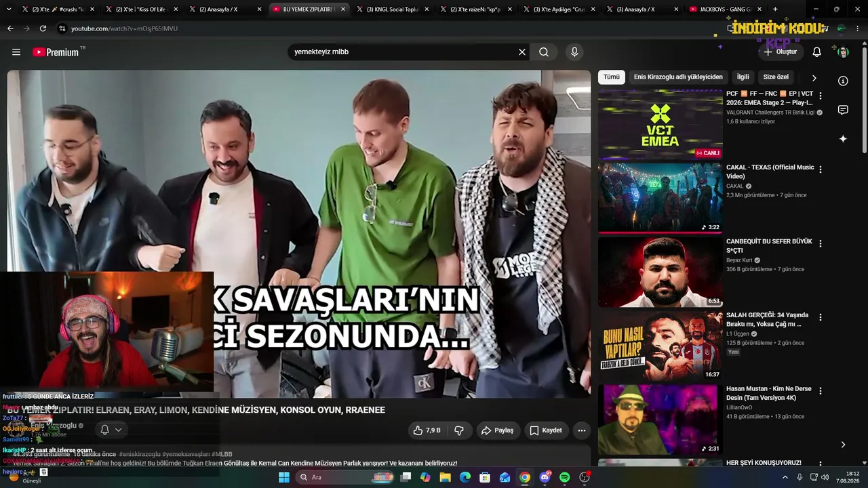Reload the current page
The width and height of the screenshot is (868, 488).
[43, 28]
